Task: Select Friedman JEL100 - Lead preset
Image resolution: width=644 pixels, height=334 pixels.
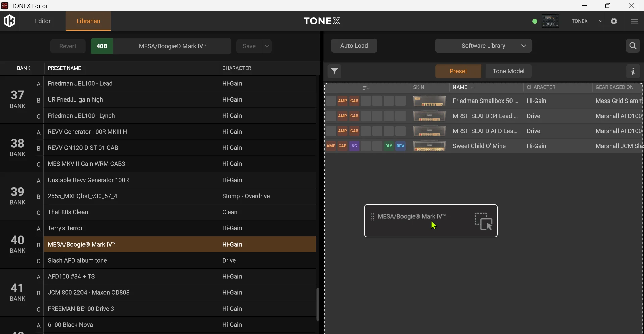Action: tap(180, 83)
